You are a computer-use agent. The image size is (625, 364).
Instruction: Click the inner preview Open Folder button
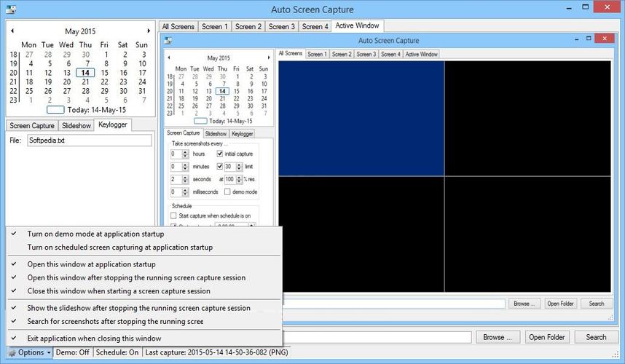point(560,304)
